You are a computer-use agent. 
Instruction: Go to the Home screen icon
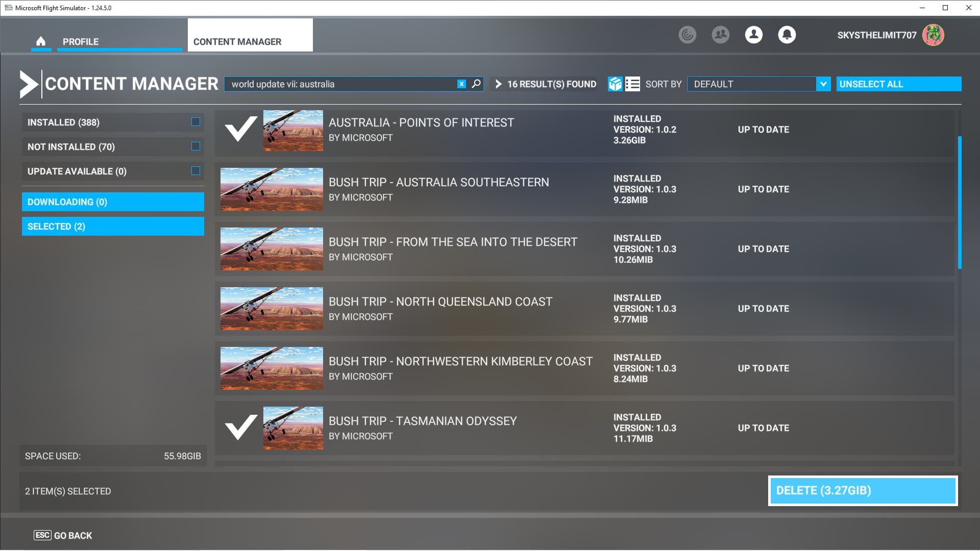click(x=41, y=41)
